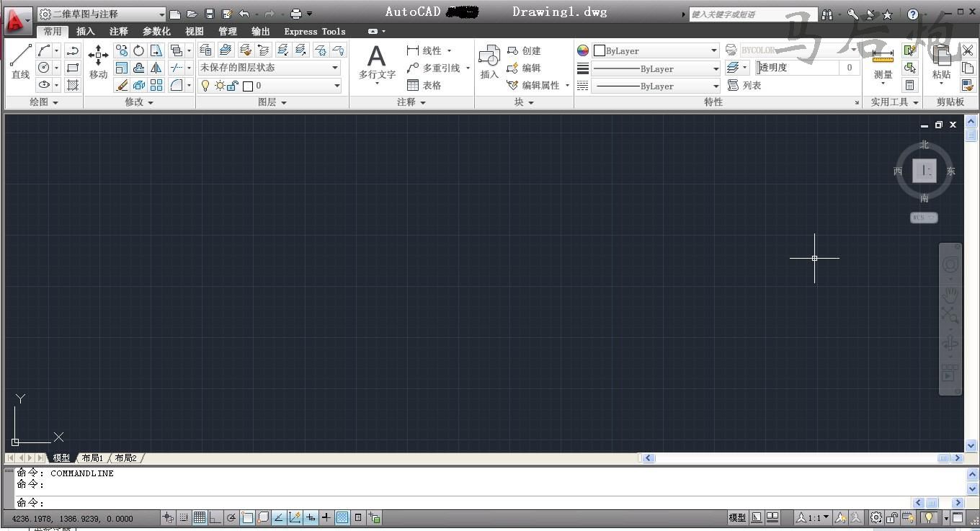Open the object color ByLayer swatch dropdown
The height and width of the screenshot is (531, 980).
click(656, 50)
